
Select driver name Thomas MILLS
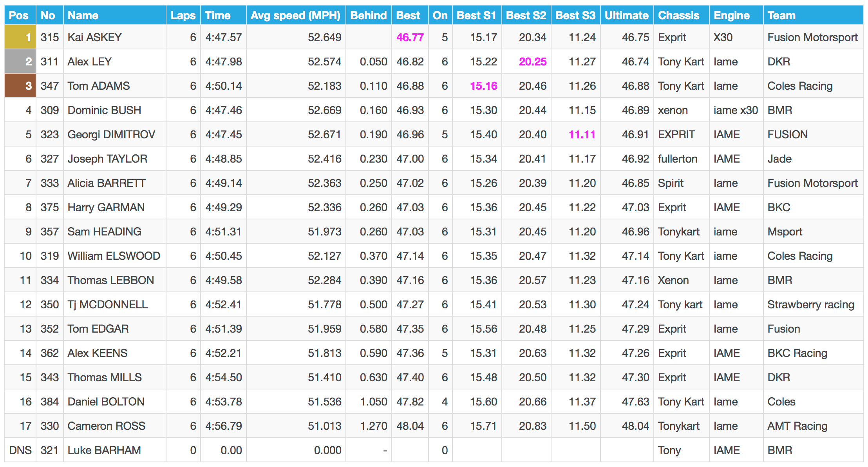tap(105, 377)
